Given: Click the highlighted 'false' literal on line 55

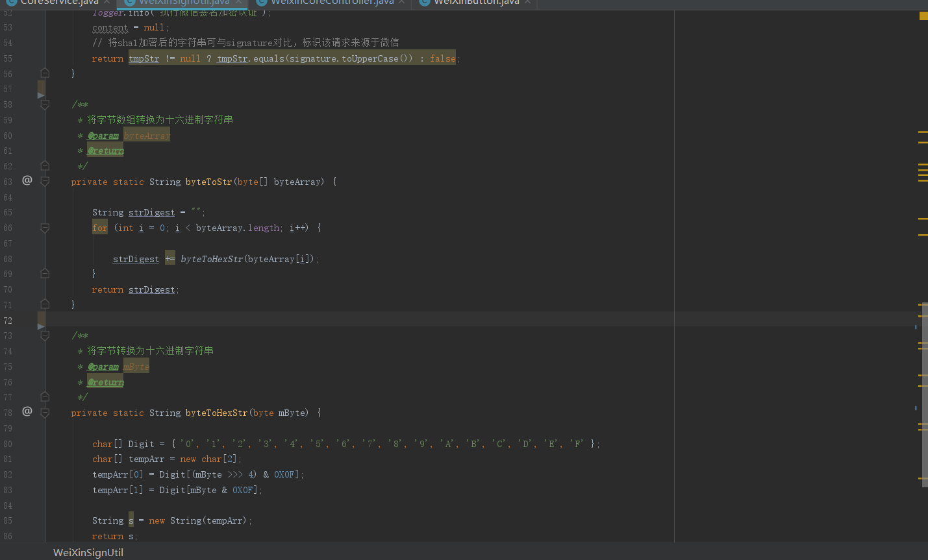Looking at the screenshot, I should (x=442, y=58).
